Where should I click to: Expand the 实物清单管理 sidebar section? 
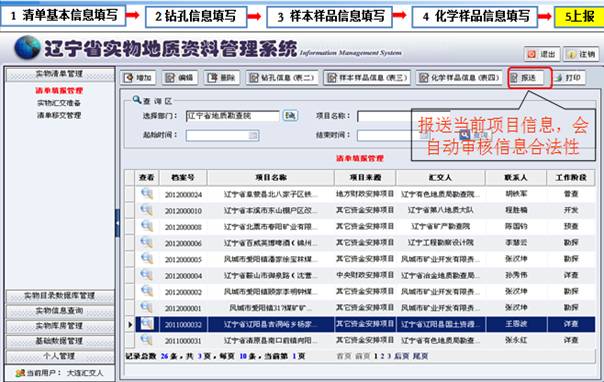(x=60, y=74)
